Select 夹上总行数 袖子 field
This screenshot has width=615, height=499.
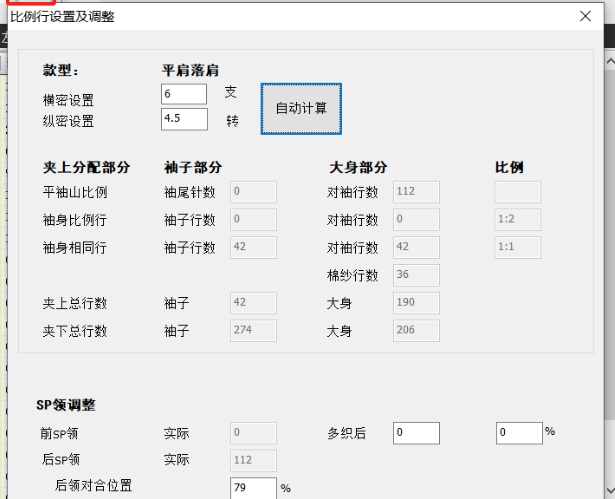[253, 303]
